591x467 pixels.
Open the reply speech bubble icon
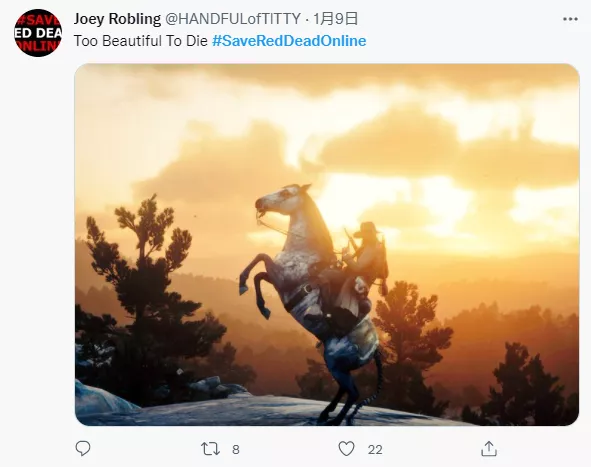[x=83, y=449]
